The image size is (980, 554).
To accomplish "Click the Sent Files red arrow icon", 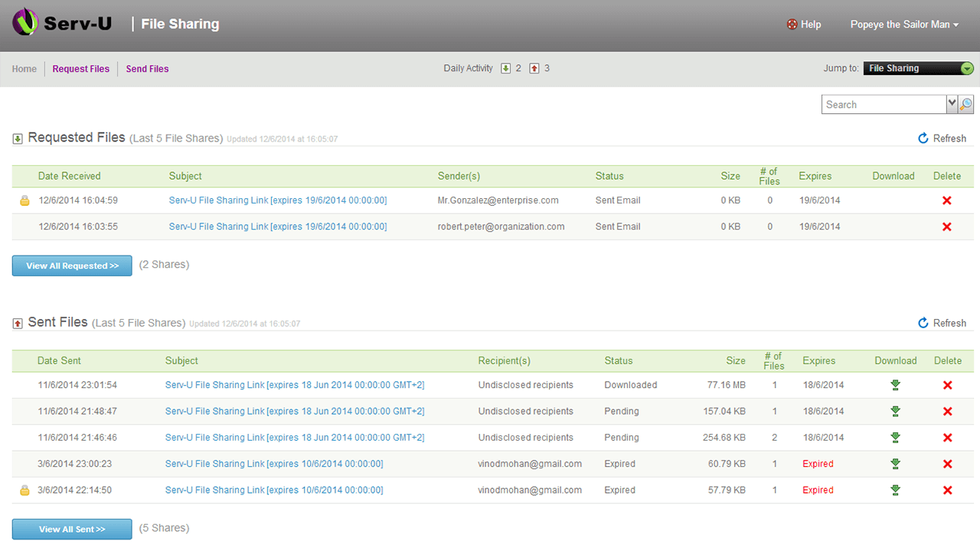I will (18, 324).
